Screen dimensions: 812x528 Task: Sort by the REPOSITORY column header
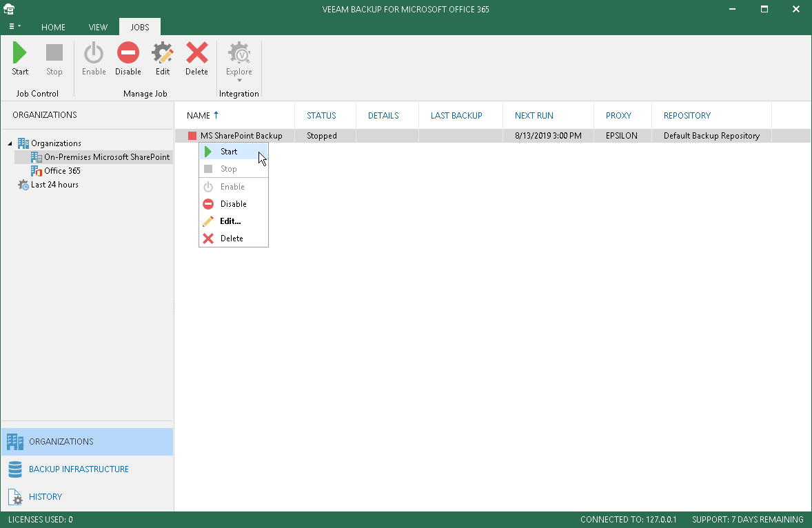[687, 115]
